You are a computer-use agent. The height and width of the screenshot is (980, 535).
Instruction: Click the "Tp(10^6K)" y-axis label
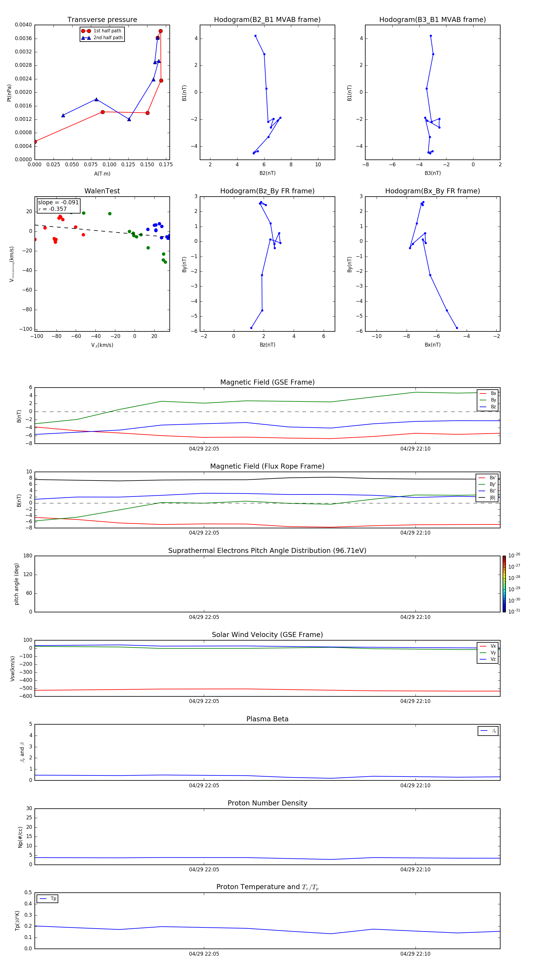click(x=17, y=921)
